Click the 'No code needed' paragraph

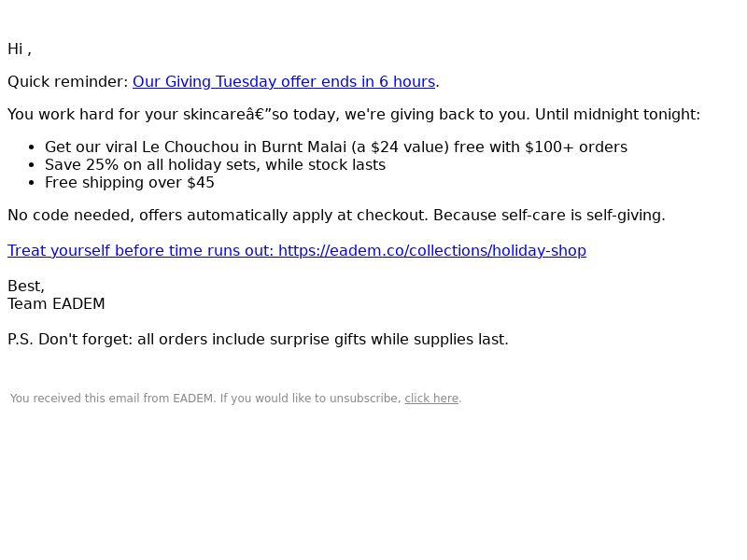(336, 216)
